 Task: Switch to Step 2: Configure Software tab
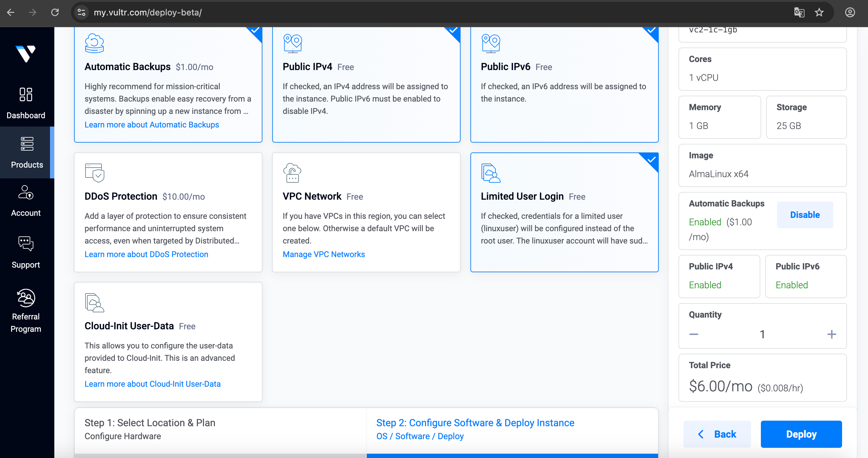[512, 429]
